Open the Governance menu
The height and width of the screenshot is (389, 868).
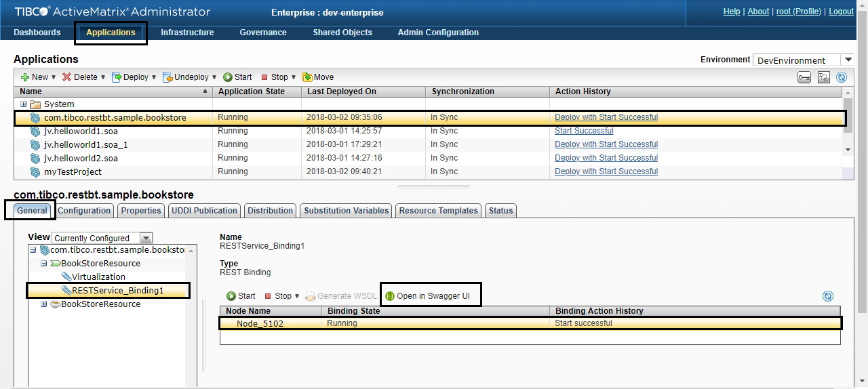coord(263,33)
